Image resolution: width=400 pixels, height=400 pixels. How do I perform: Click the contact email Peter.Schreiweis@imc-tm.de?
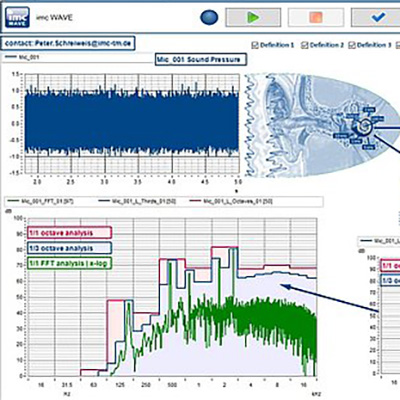pyautogui.click(x=68, y=43)
